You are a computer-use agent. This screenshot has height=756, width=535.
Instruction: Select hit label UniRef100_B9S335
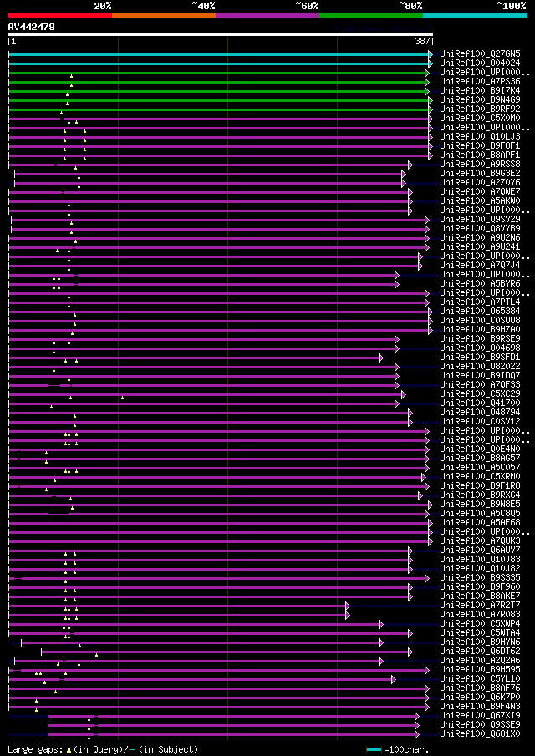(480, 579)
